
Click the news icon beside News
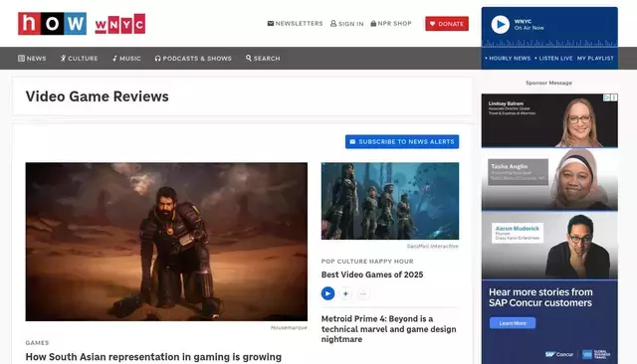pos(21,58)
